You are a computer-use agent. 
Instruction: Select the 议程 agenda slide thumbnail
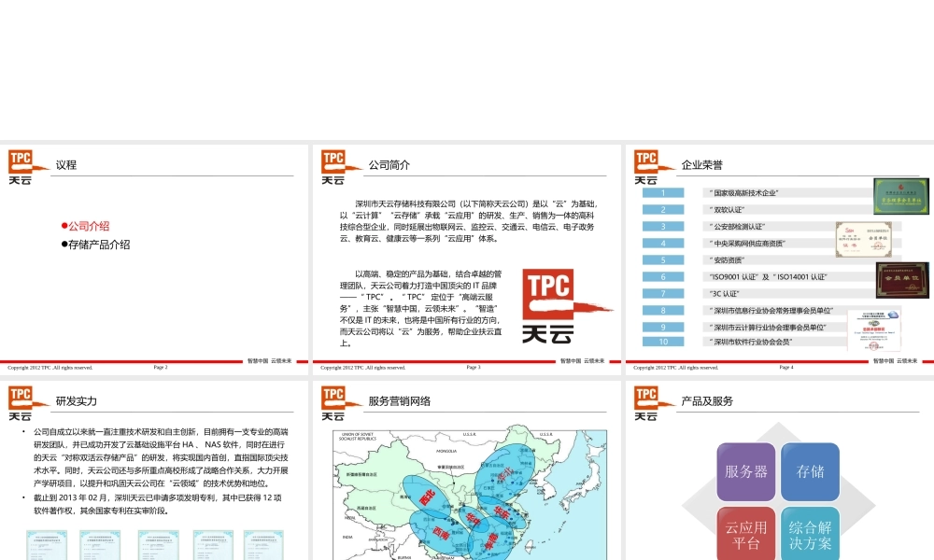(x=154, y=259)
